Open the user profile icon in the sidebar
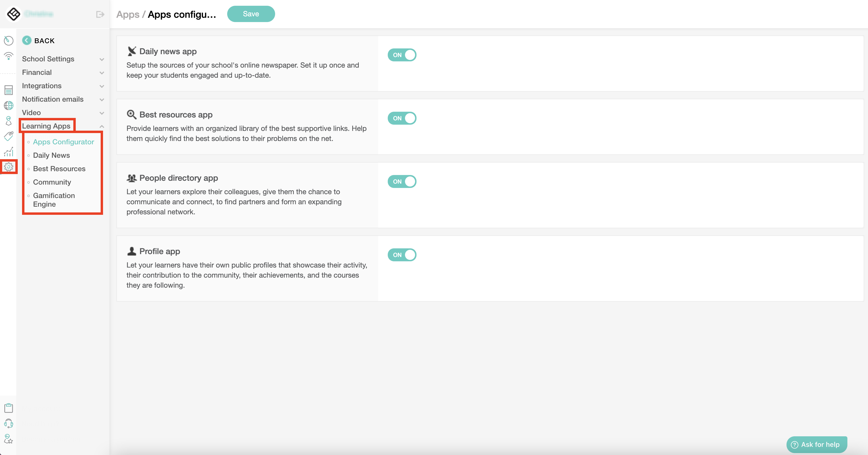Image resolution: width=868 pixels, height=455 pixels. (x=8, y=121)
